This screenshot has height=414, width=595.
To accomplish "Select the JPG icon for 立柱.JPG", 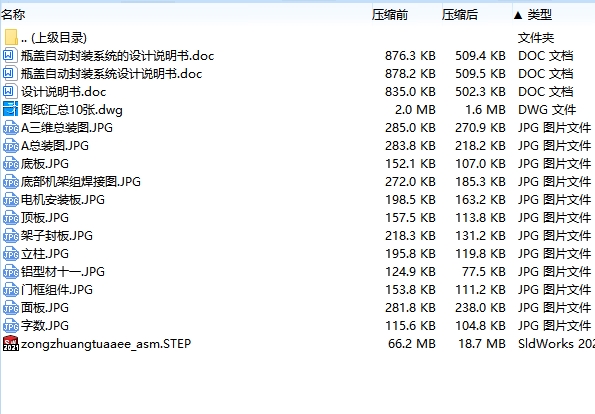I will (x=10, y=254).
